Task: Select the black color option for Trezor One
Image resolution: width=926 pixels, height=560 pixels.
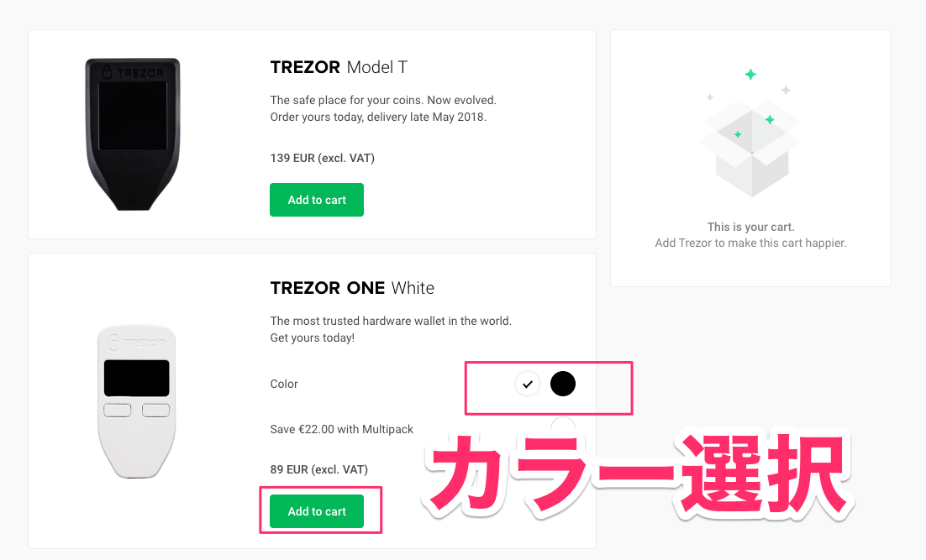Action: tap(563, 384)
